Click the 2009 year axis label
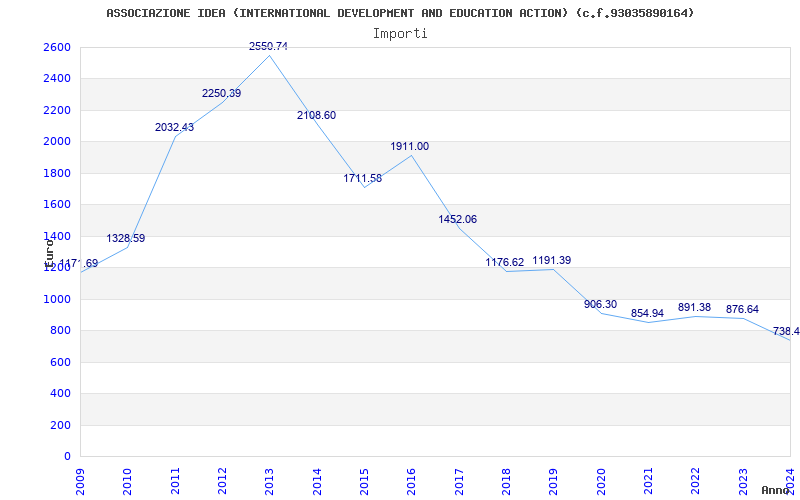Image resolution: width=800 pixels, height=500 pixels. (x=80, y=482)
